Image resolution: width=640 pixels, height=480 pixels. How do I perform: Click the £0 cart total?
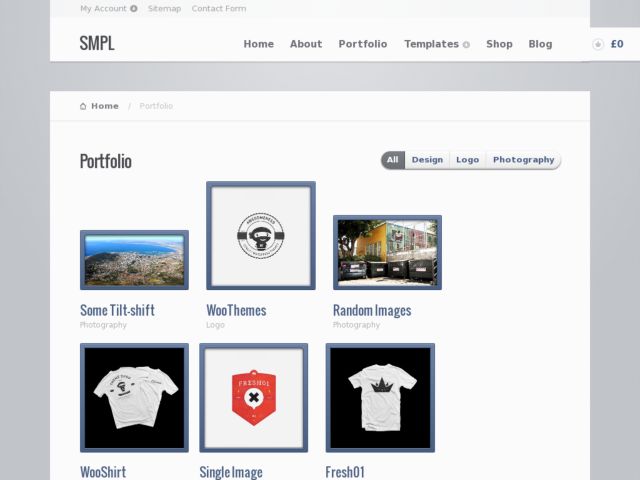pos(617,44)
